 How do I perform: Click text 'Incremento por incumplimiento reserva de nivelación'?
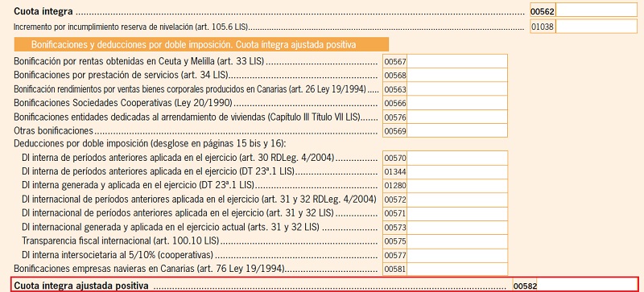pyautogui.click(x=103, y=27)
